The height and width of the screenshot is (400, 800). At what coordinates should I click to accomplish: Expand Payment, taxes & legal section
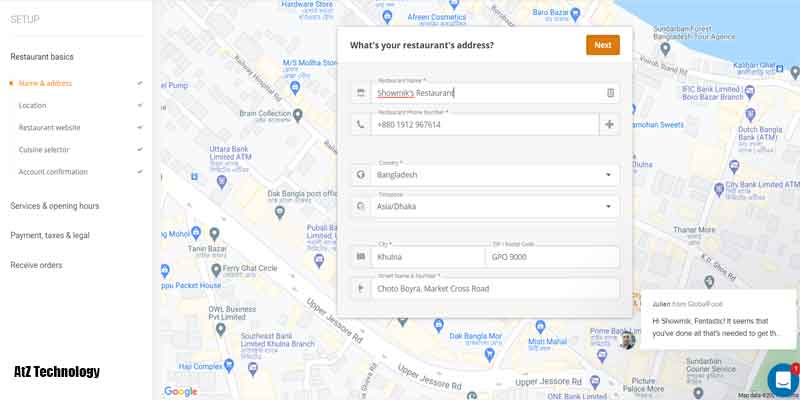click(x=50, y=235)
